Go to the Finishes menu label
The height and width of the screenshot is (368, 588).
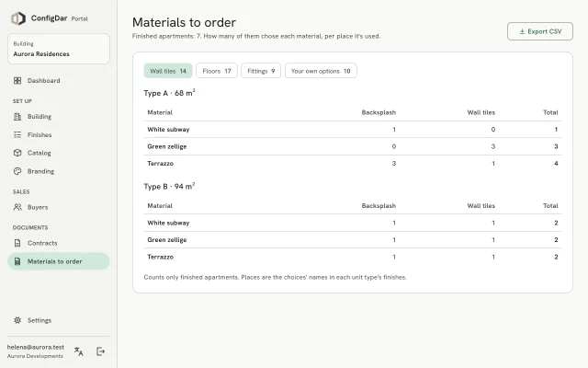(x=40, y=134)
